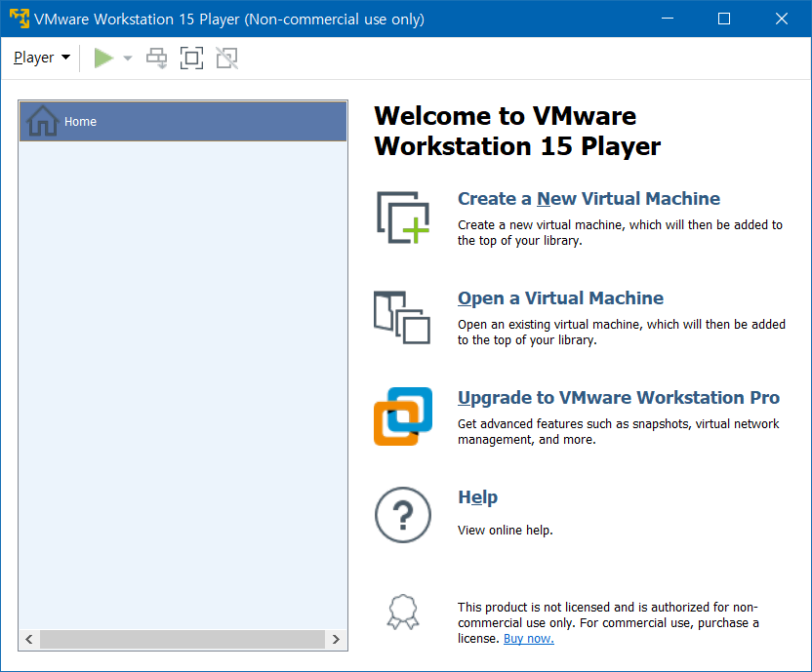Minimize the VMware Player window

coord(668,19)
